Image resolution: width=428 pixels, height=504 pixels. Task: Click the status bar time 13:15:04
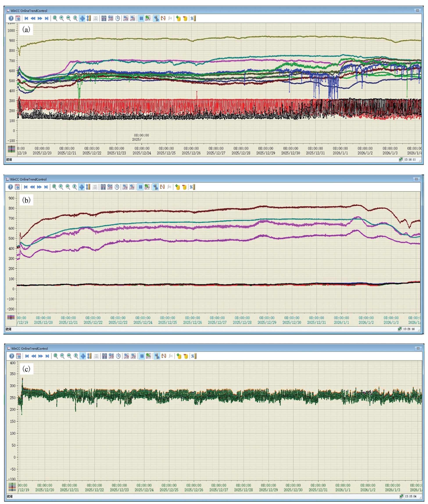[410, 497]
